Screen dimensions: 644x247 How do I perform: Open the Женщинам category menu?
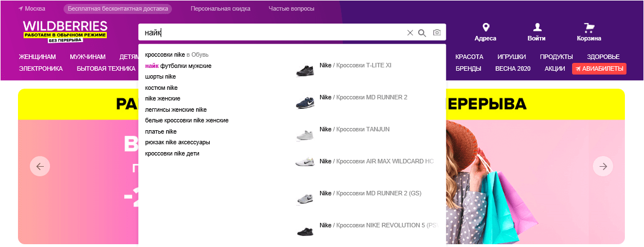coord(37,57)
